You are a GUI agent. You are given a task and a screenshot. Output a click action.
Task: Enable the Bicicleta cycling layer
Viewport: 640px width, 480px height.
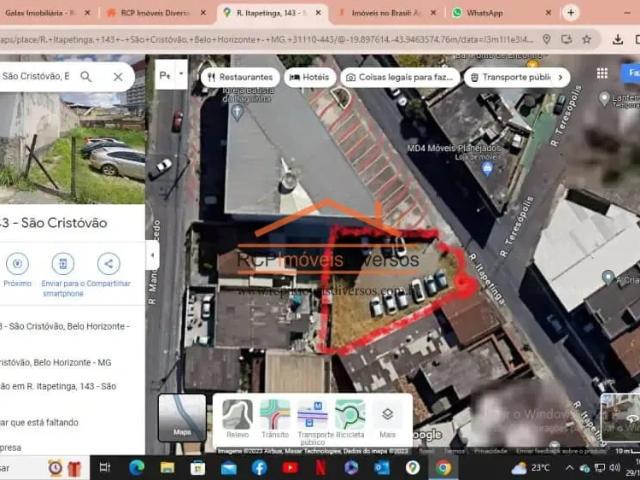click(350, 419)
